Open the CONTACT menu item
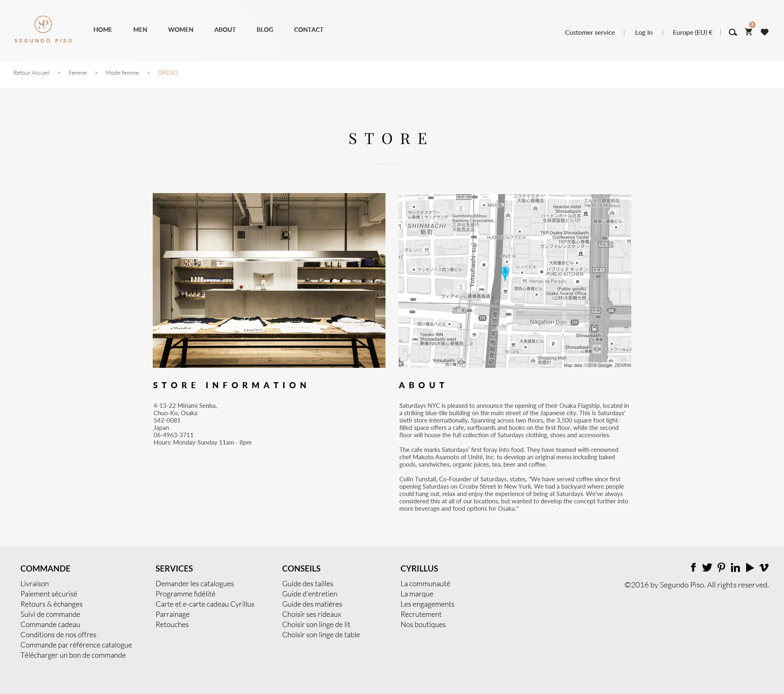This screenshot has width=784, height=694. tap(309, 29)
